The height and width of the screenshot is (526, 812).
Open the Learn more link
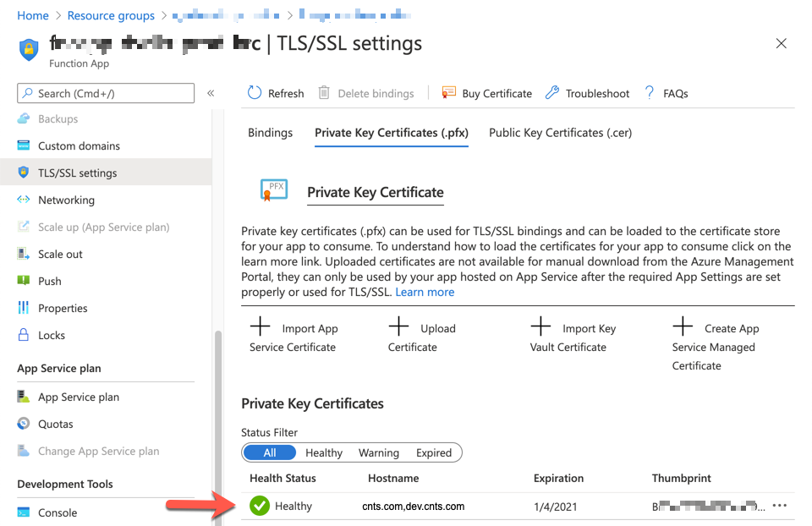425,292
